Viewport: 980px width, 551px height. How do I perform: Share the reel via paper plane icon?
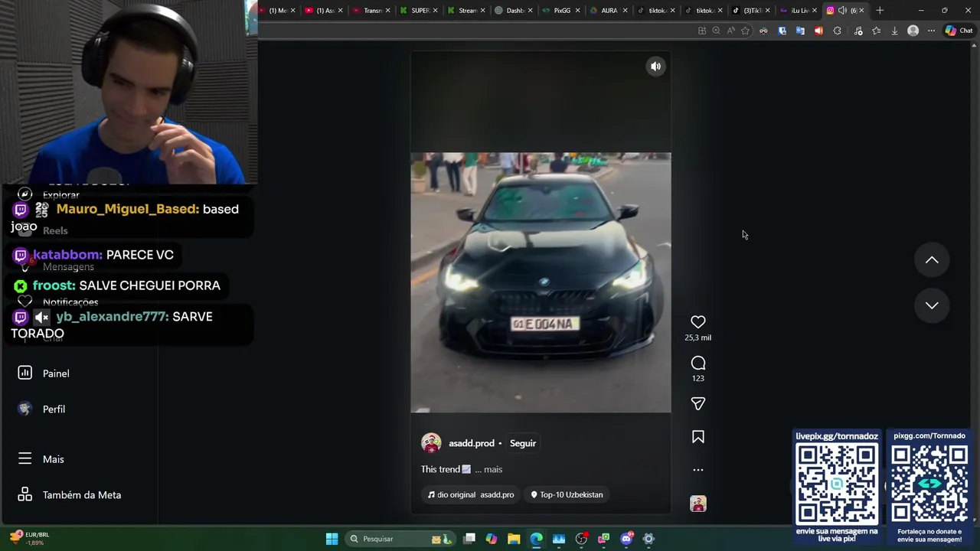coord(697,403)
